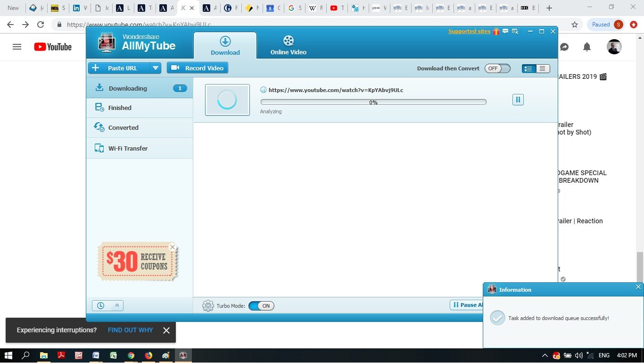Image resolution: width=644 pixels, height=363 pixels.
Task: Close the Information popup
Action: [638, 287]
